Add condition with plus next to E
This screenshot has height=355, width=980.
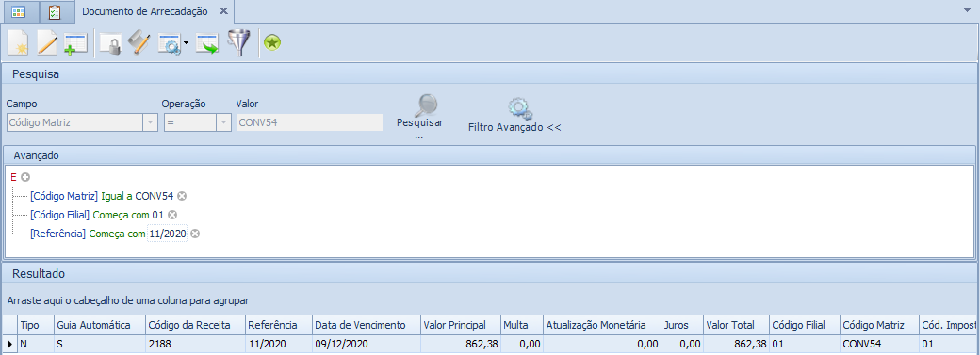(25, 178)
